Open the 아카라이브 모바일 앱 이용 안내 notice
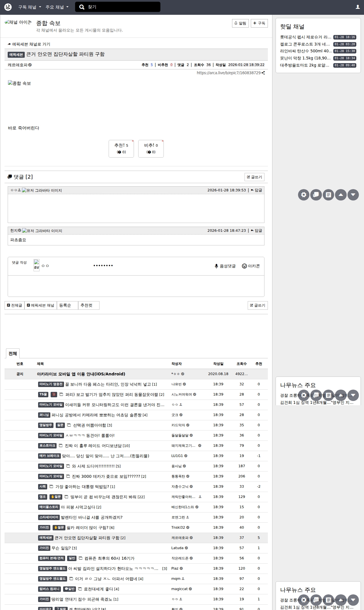This screenshot has height=610, width=364. click(81, 374)
